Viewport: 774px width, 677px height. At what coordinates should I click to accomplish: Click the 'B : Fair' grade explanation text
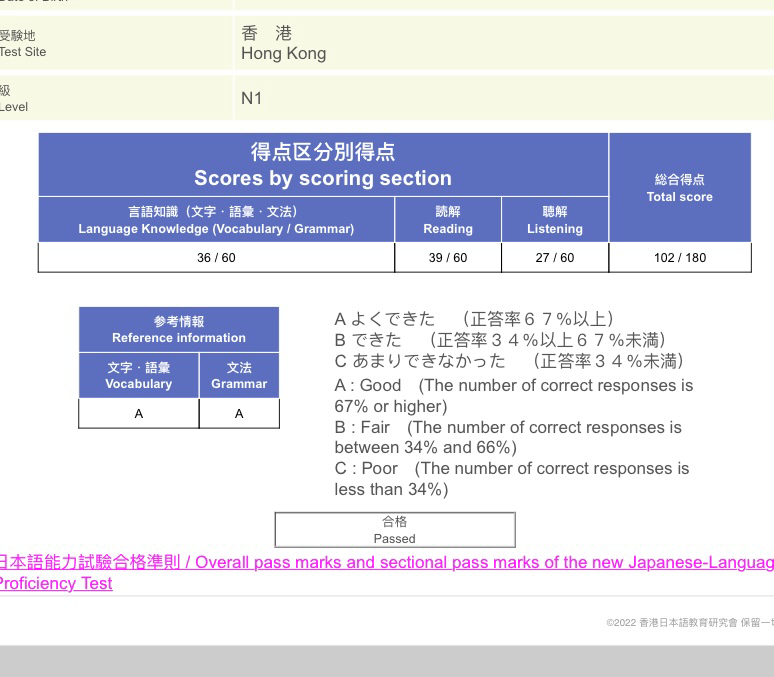pos(508,437)
